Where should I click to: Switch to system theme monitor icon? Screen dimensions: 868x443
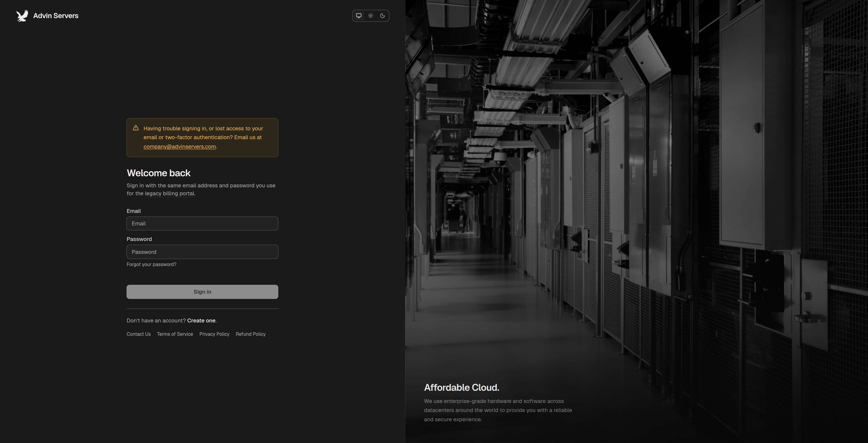point(359,16)
